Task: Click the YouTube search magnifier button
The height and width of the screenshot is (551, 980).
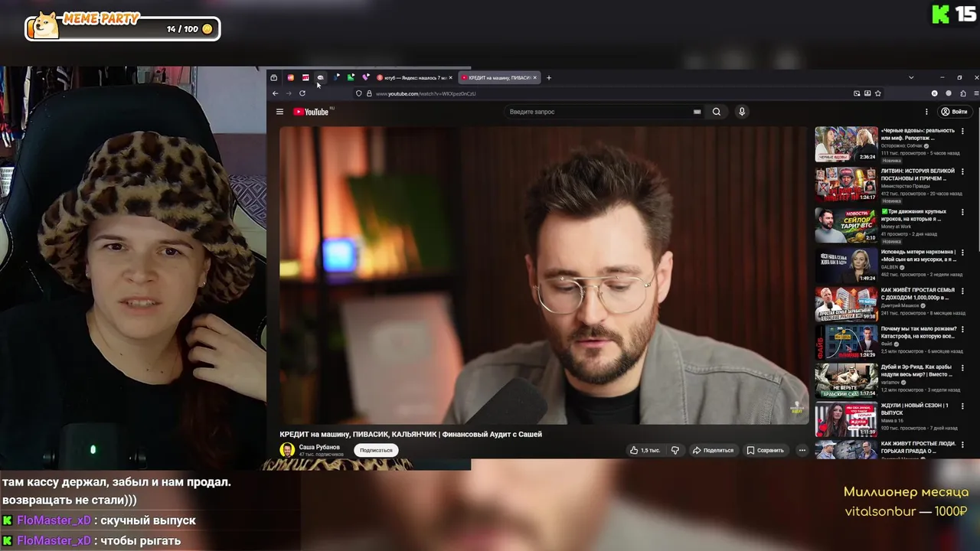Action: pyautogui.click(x=717, y=112)
